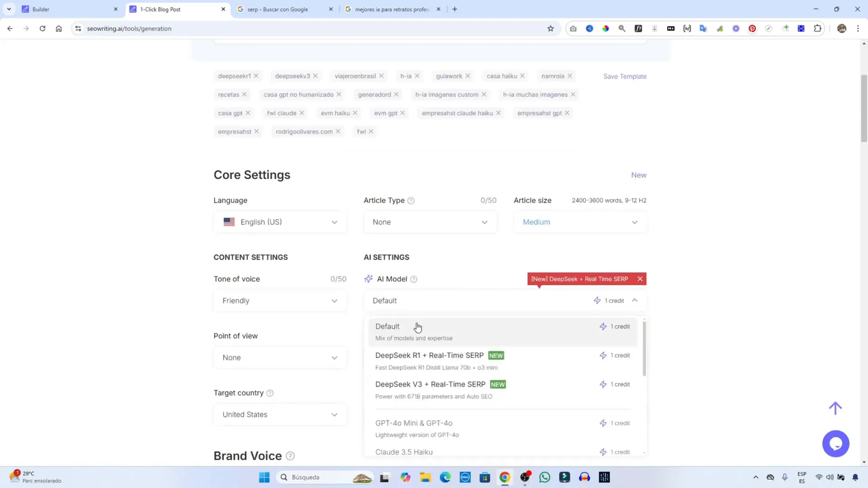Open the Pinterest extension icon
This screenshot has width=868, height=488.
(752, 28)
